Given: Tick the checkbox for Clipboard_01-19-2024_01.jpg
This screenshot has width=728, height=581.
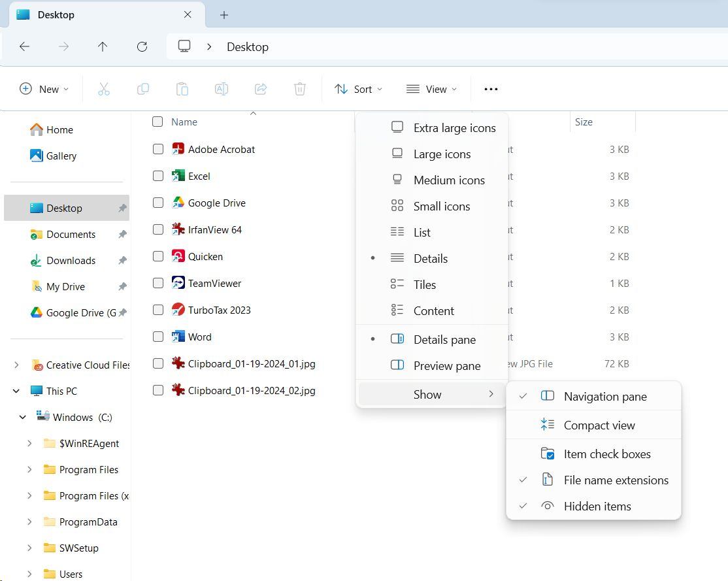Looking at the screenshot, I should pyautogui.click(x=158, y=363).
